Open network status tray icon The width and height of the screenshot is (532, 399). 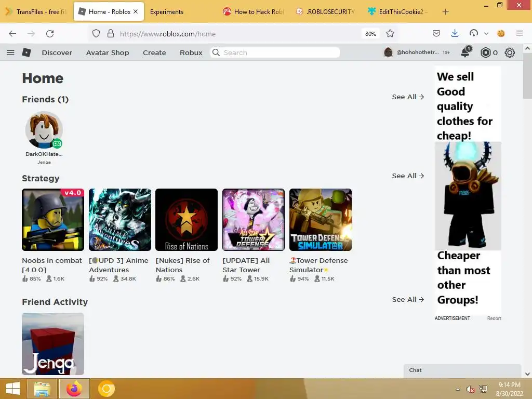[x=483, y=389]
